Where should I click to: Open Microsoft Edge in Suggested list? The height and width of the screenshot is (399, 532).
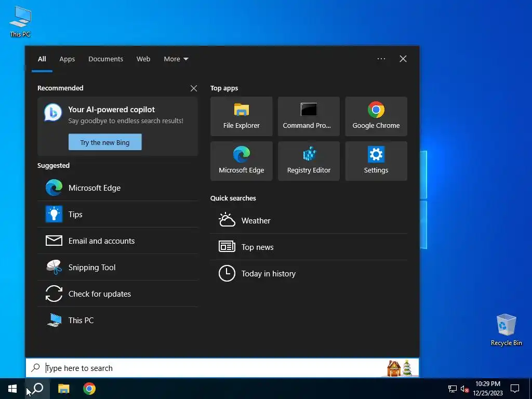click(x=118, y=188)
